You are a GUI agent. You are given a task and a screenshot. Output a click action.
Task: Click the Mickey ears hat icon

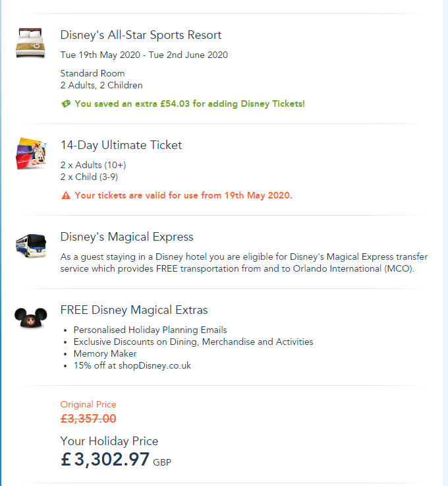pos(30,317)
